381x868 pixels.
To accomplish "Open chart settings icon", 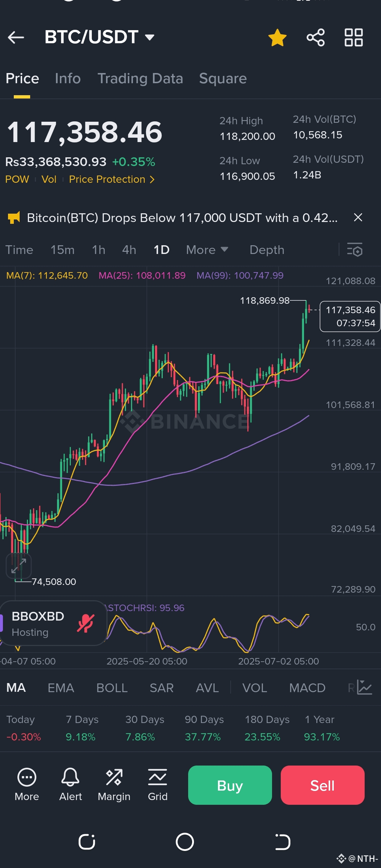I will coord(355,250).
